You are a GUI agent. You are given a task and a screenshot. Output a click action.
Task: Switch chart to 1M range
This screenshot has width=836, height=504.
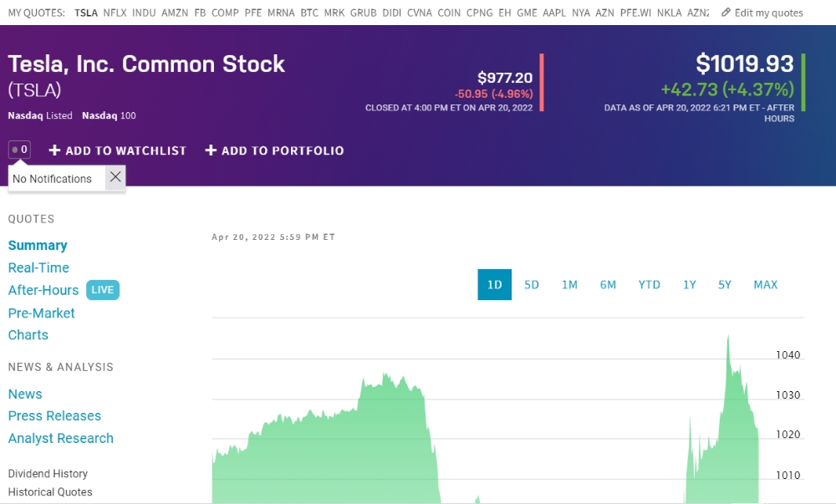click(x=569, y=284)
